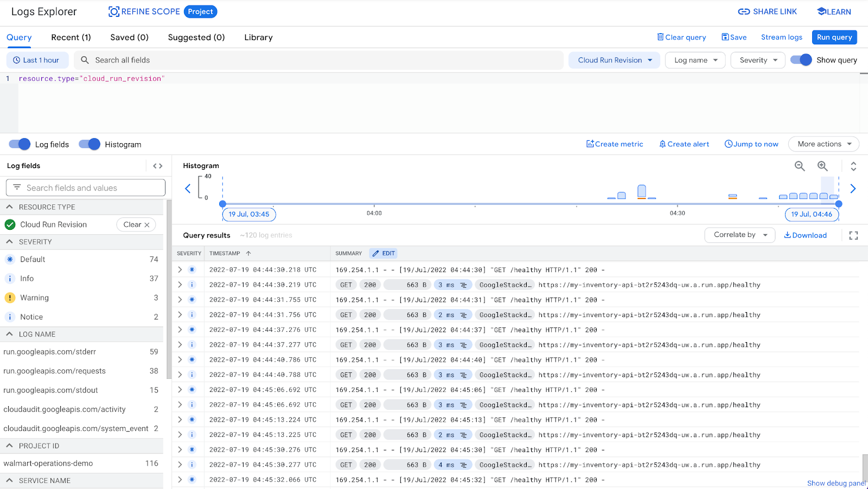
Task: Click the Search all fields input
Action: pyautogui.click(x=318, y=60)
